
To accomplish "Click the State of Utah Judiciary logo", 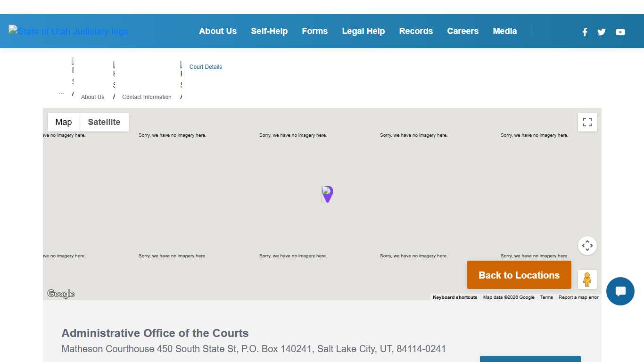I will point(68,31).
